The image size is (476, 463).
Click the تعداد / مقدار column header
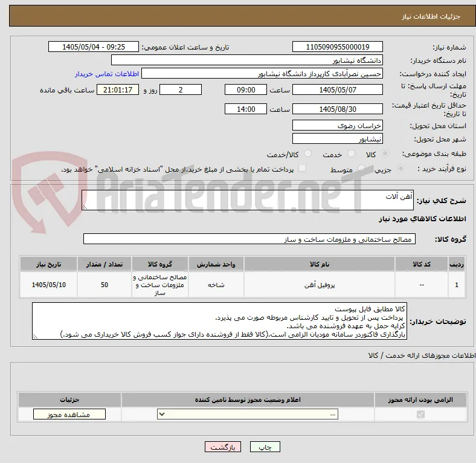pyautogui.click(x=105, y=264)
